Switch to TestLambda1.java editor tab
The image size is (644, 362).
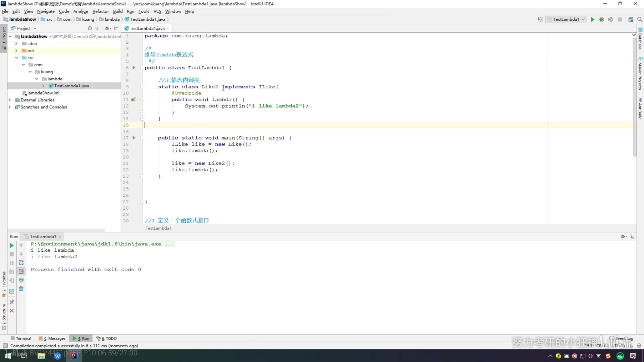point(147,28)
